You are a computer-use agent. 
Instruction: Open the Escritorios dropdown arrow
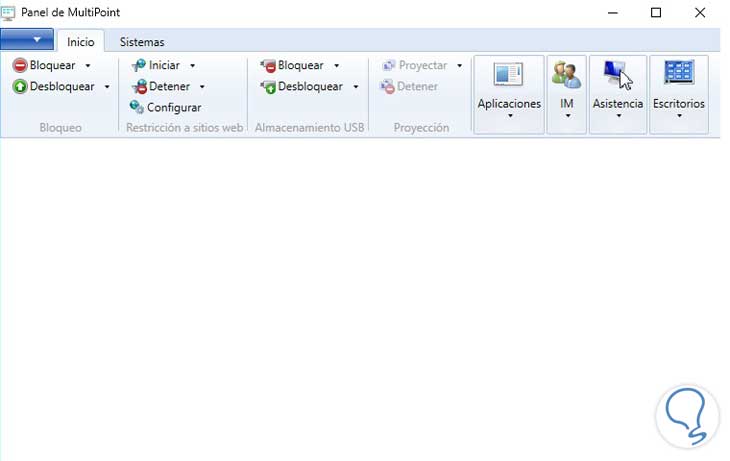[x=679, y=116]
